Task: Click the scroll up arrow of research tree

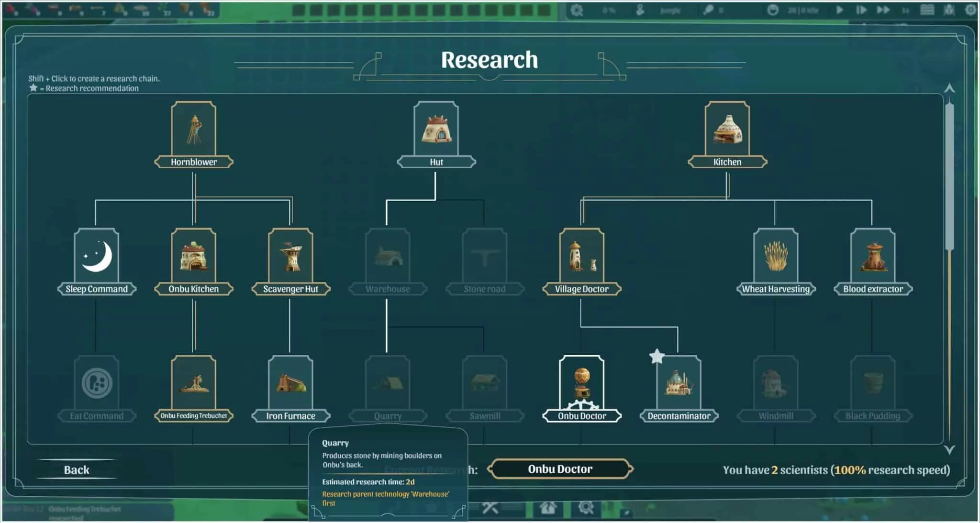Action: pyautogui.click(x=949, y=88)
